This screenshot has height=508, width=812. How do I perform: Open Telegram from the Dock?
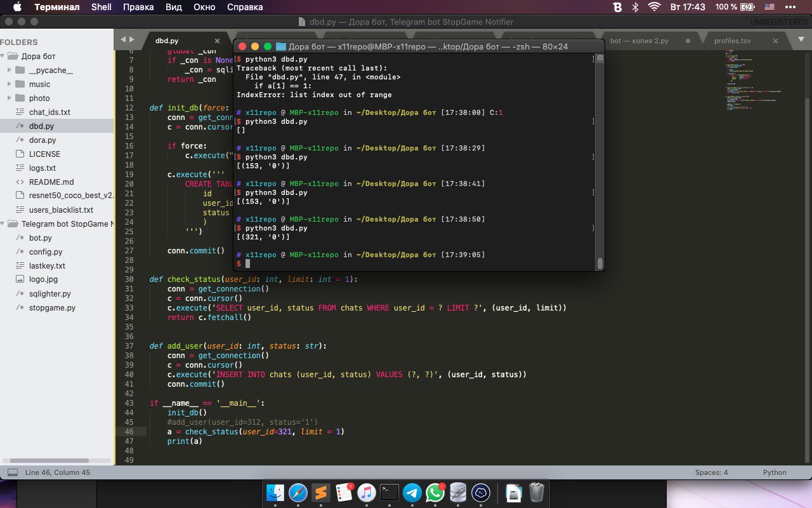[x=412, y=493]
